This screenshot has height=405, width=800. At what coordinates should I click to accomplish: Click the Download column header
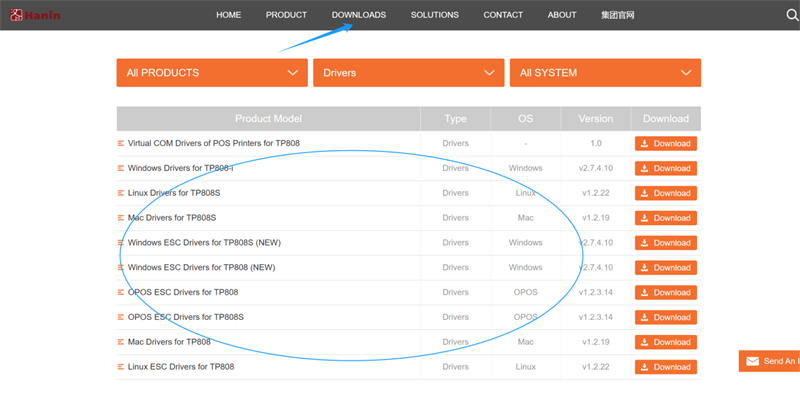pyautogui.click(x=666, y=119)
